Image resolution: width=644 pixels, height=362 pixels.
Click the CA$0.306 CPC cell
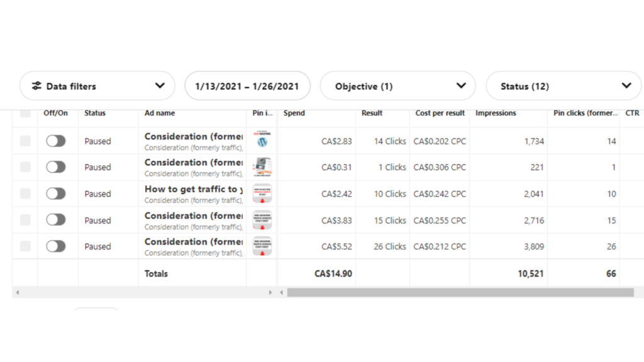tap(440, 167)
